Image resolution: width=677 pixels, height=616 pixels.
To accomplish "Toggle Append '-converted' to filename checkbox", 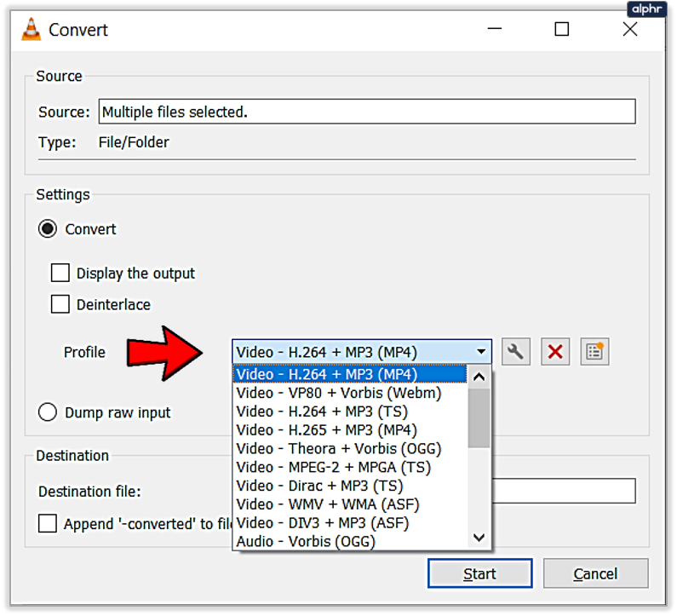I will pyautogui.click(x=48, y=523).
